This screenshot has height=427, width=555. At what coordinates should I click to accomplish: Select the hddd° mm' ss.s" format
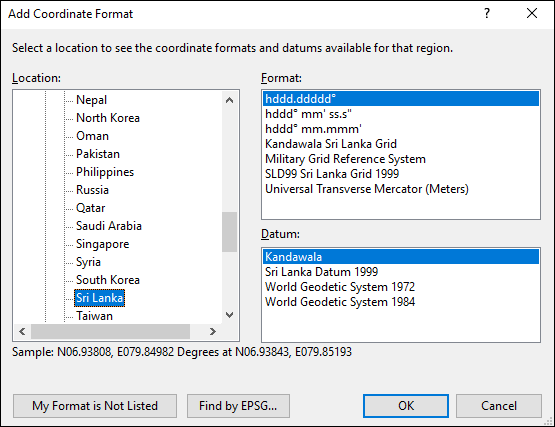coord(401,114)
